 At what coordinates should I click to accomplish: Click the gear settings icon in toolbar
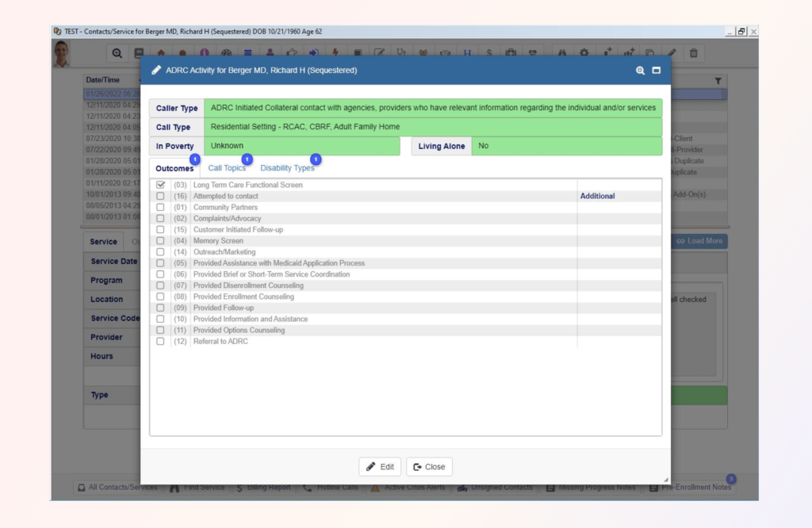(584, 53)
